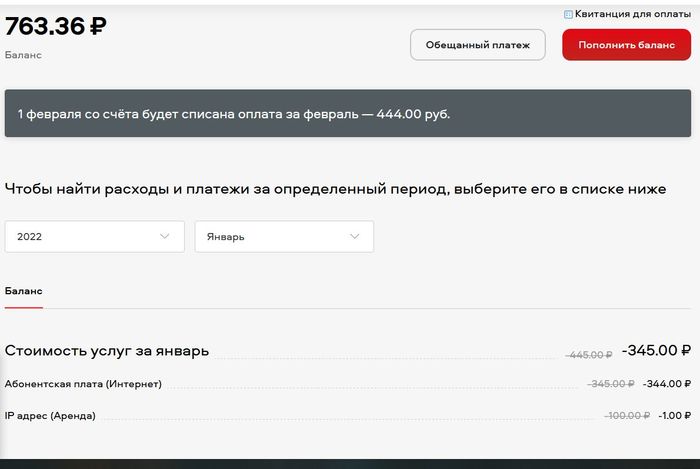Click the Обещанный платеж button
This screenshot has height=469, width=700.
click(x=478, y=45)
